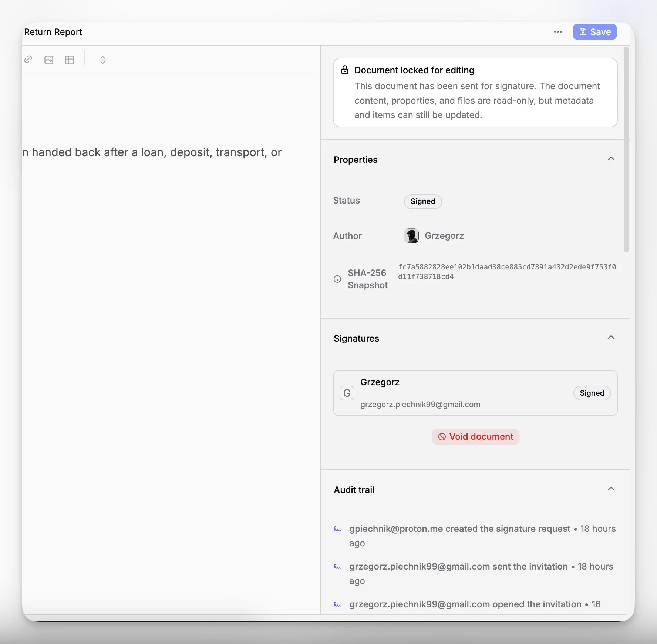This screenshot has width=657, height=644.
Task: Click document text 'handed back after a loan'
Action: point(97,152)
